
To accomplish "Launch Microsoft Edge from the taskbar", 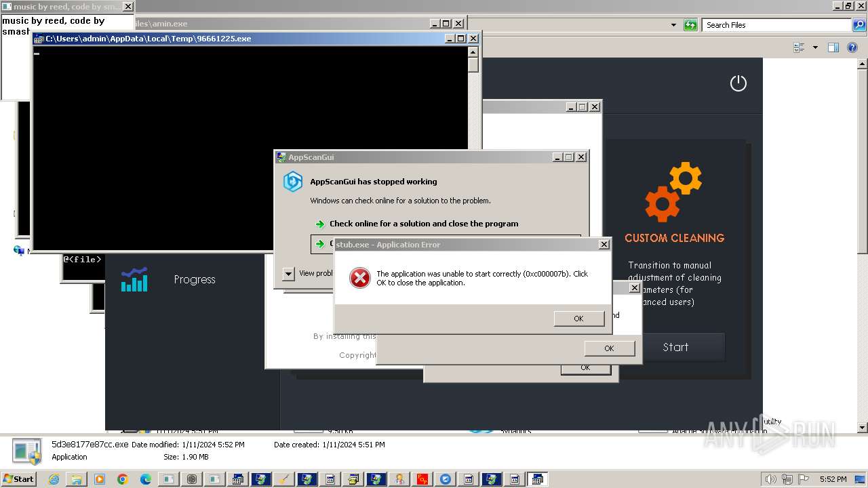I will click(146, 479).
